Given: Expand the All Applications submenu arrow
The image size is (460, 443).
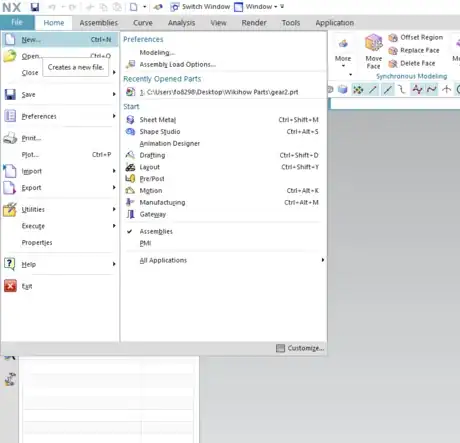Looking at the screenshot, I should (322, 260).
